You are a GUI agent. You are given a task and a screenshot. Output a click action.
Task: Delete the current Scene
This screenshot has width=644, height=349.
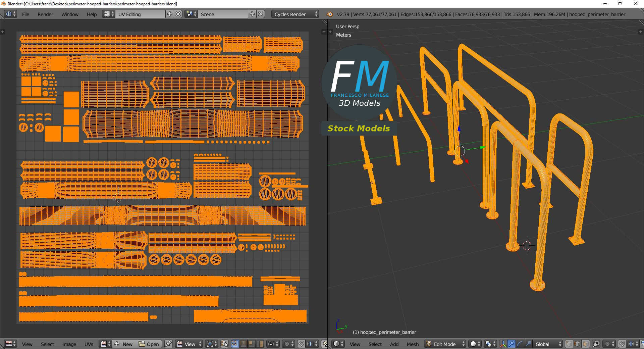coord(261,14)
